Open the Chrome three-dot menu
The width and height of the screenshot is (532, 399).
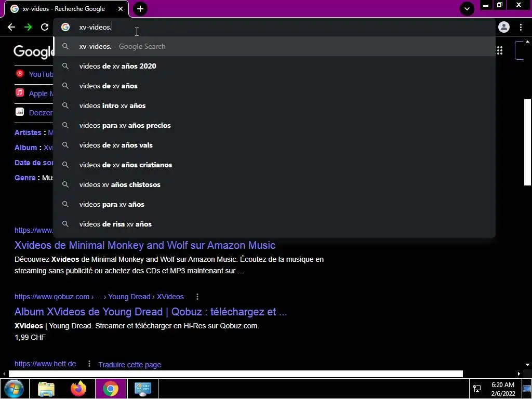521,27
